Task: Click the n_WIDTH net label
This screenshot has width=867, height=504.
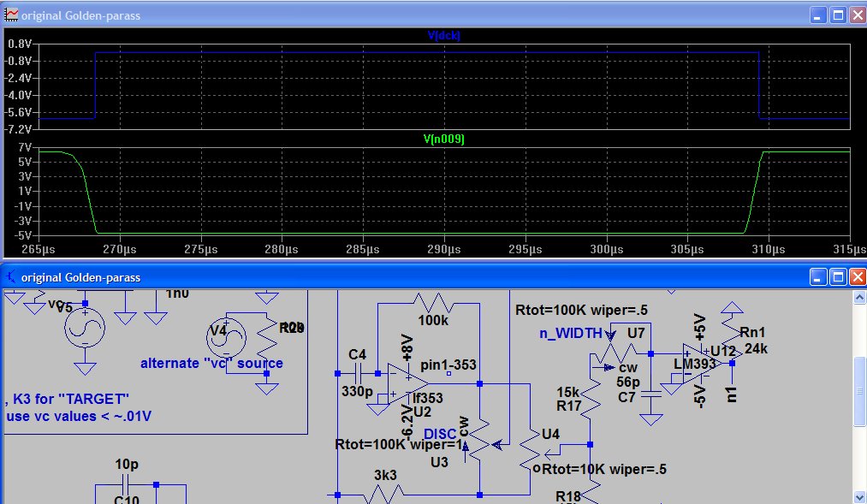Action: [x=570, y=333]
